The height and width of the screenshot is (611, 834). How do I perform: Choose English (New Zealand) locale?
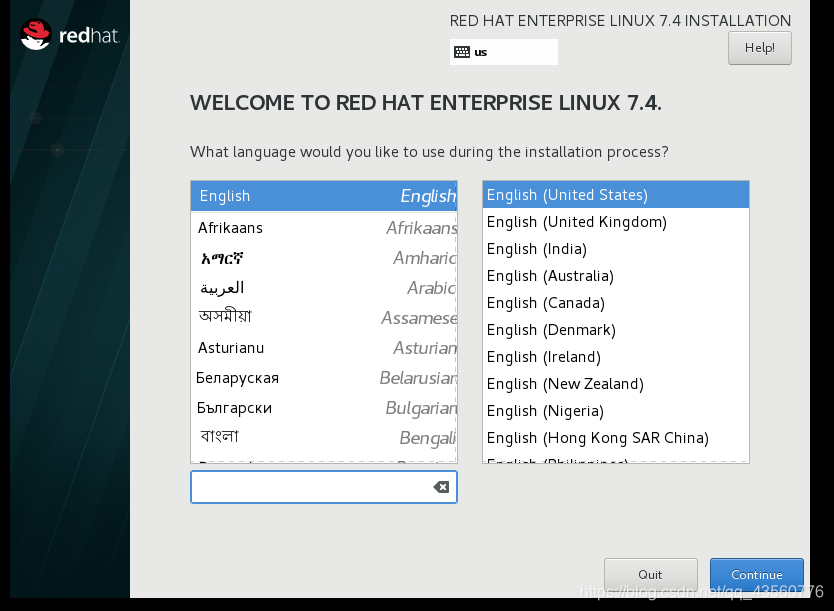coord(615,384)
